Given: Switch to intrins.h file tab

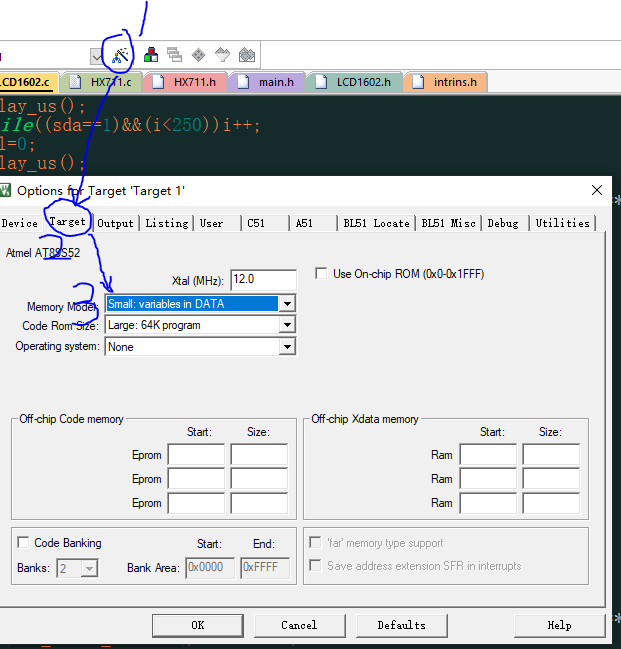Looking at the screenshot, I should tap(445, 82).
